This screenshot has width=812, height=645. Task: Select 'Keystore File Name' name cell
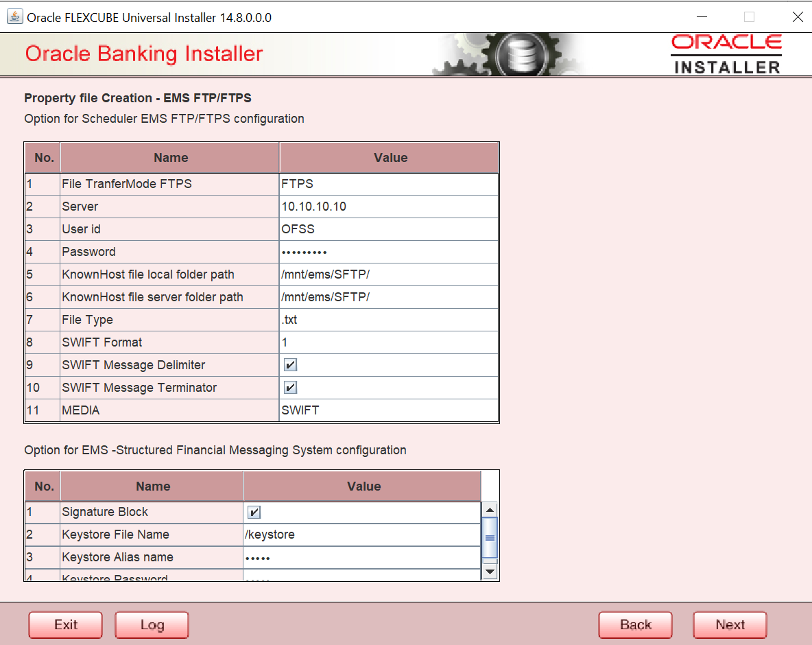coord(152,535)
